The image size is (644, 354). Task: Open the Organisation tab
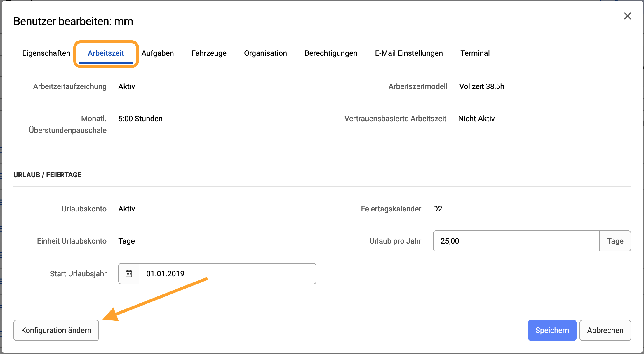point(265,53)
